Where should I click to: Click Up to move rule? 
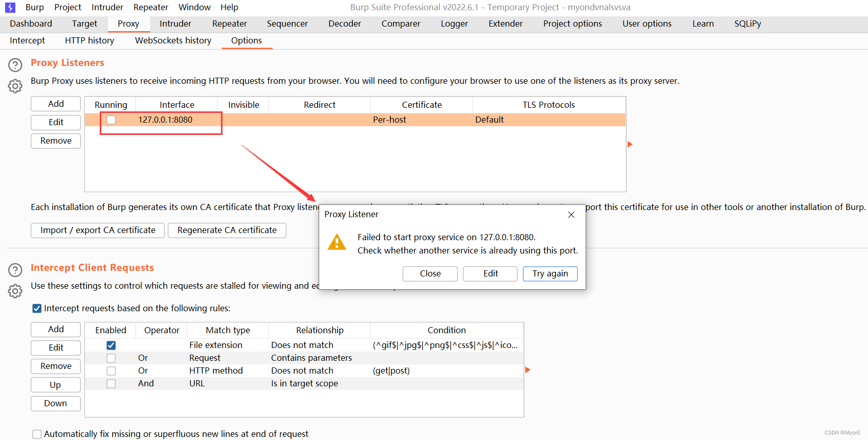tap(56, 385)
